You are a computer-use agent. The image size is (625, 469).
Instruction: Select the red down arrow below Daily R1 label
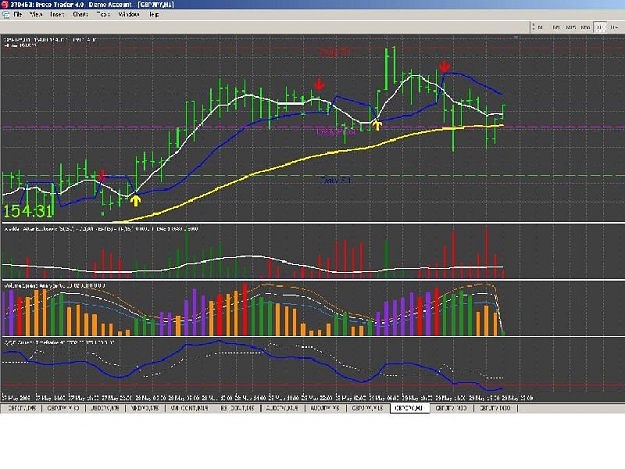coord(319,84)
